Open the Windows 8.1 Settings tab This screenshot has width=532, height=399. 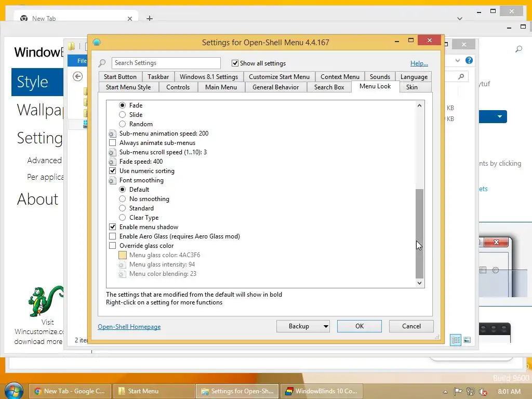point(209,77)
